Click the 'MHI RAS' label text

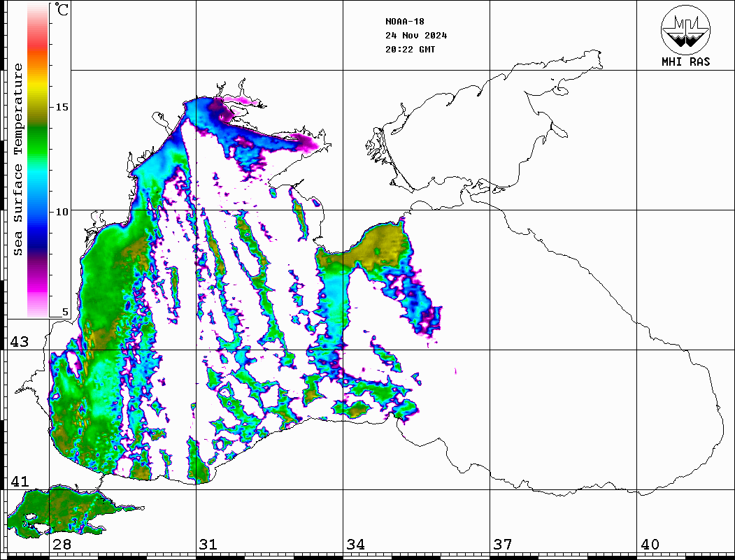[685, 62]
